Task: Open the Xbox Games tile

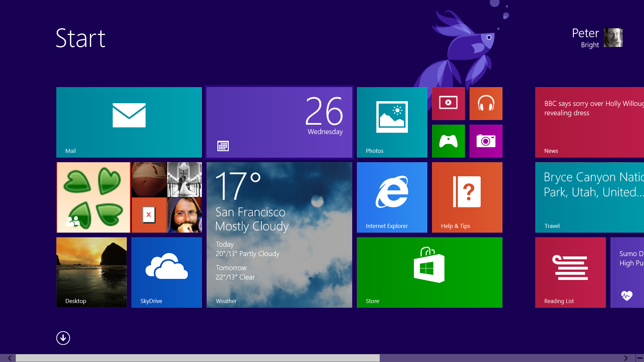Action: pos(448,141)
